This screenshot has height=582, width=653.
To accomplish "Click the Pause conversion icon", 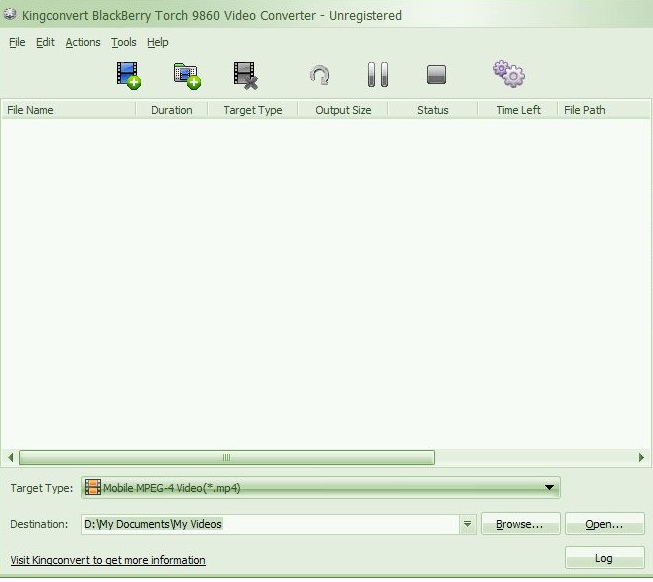I will point(378,75).
